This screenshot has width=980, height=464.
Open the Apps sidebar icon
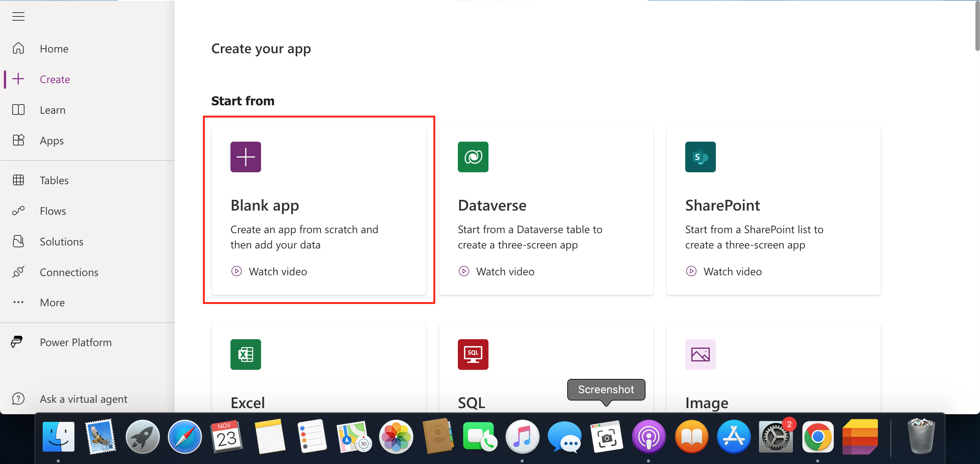point(18,141)
